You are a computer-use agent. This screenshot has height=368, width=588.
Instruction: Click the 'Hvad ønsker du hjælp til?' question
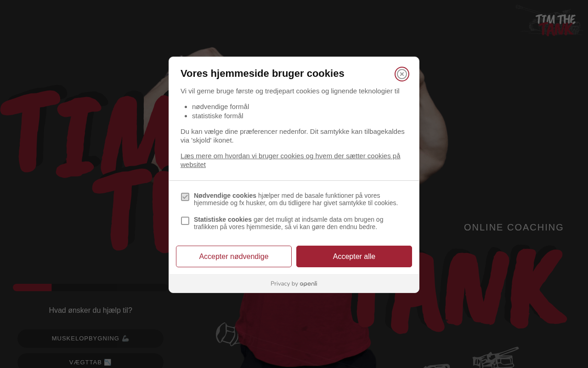point(90,310)
